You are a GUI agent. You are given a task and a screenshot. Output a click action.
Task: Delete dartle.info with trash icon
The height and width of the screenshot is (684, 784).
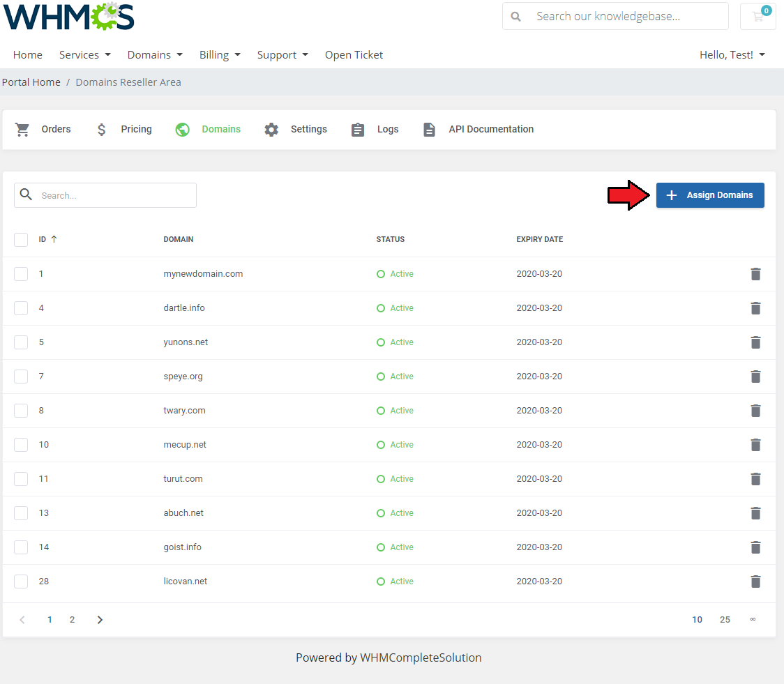(x=755, y=308)
